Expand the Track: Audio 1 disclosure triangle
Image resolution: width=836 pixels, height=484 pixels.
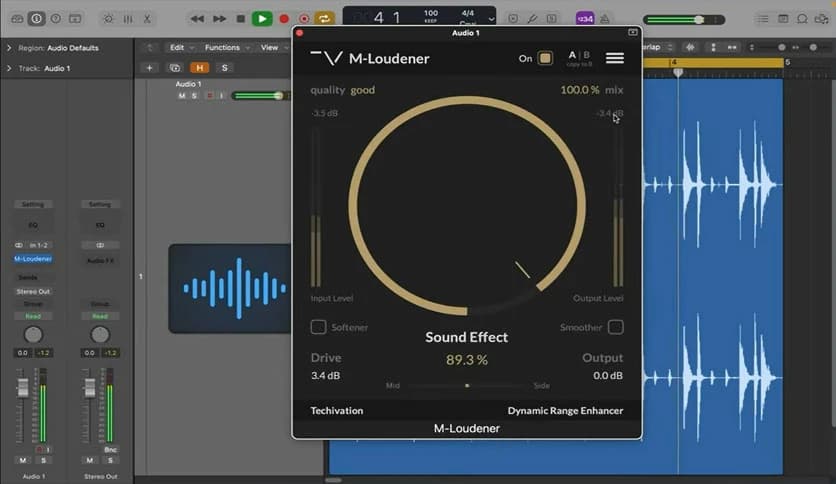pos(9,68)
